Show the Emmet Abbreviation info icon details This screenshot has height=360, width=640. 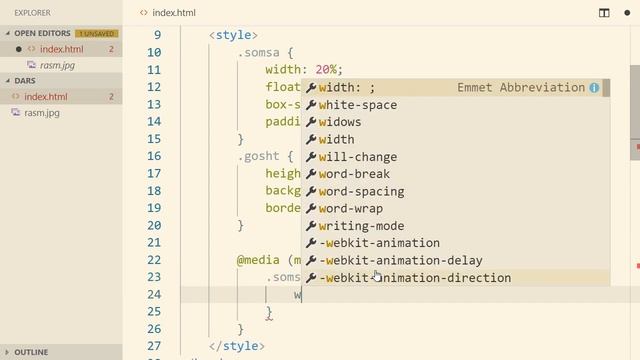(x=594, y=88)
